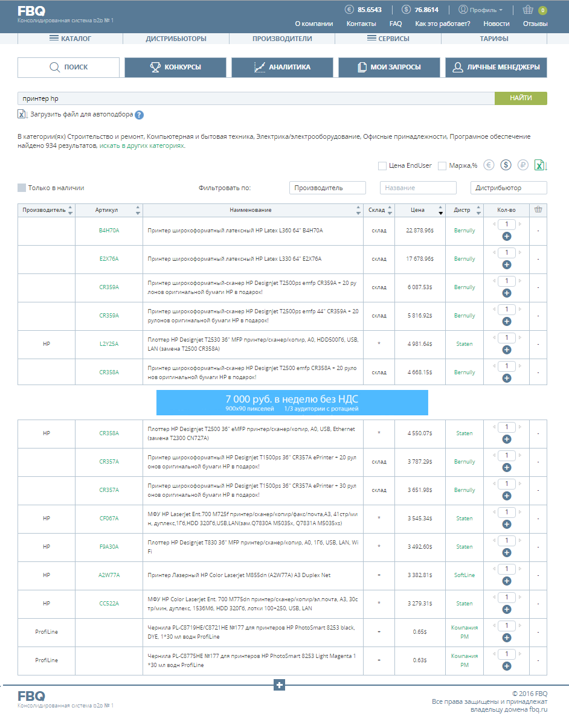Image resolution: width=569 pixels, height=728 pixels.
Task: Click the euro exchange rate icon in header
Action: (x=349, y=10)
